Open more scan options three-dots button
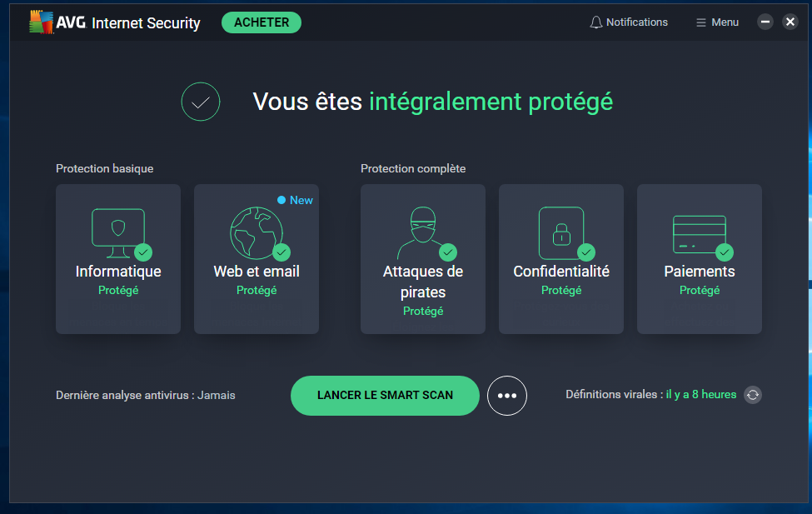The width and height of the screenshot is (812, 514). pyautogui.click(x=507, y=396)
